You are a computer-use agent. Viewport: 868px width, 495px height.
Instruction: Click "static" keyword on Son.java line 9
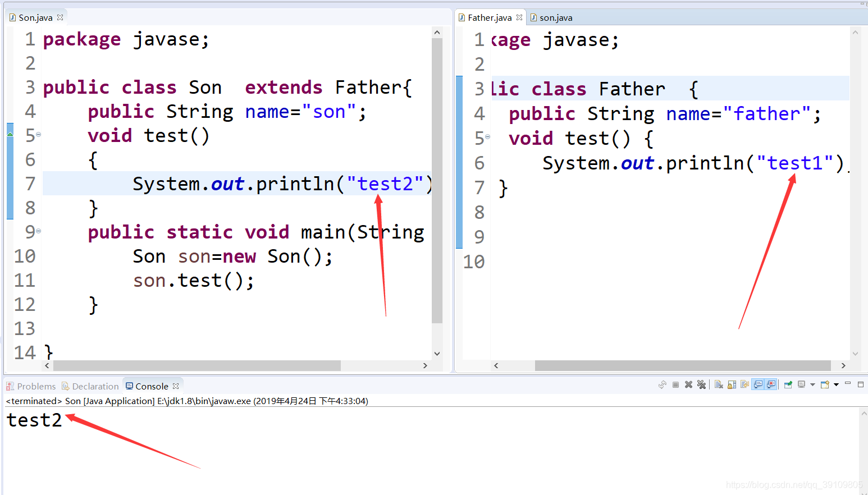200,232
